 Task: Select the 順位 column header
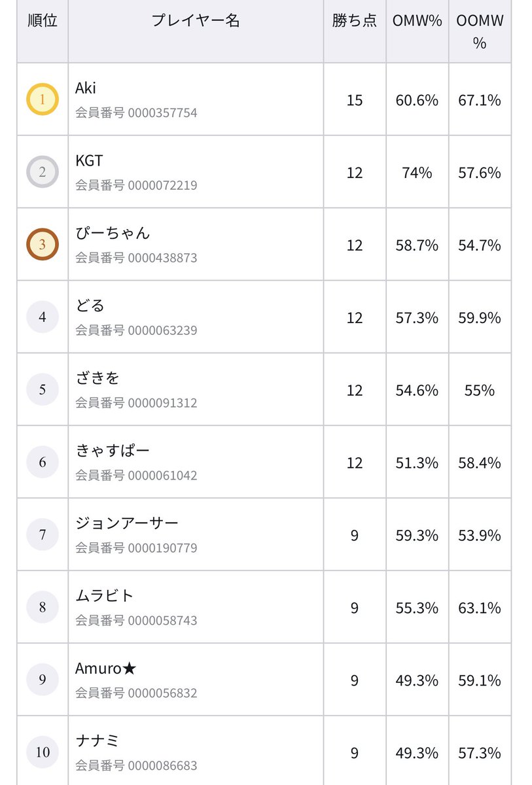[x=43, y=21]
